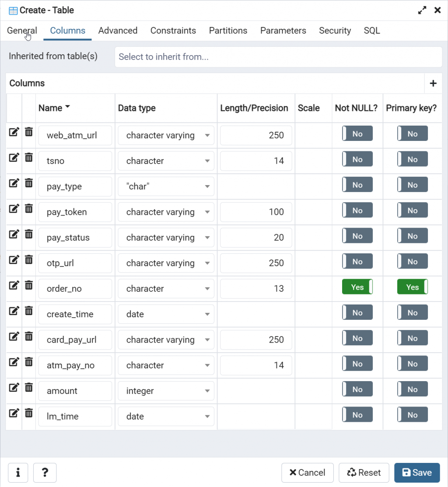Save the new table
The image size is (448, 487).
pyautogui.click(x=417, y=473)
